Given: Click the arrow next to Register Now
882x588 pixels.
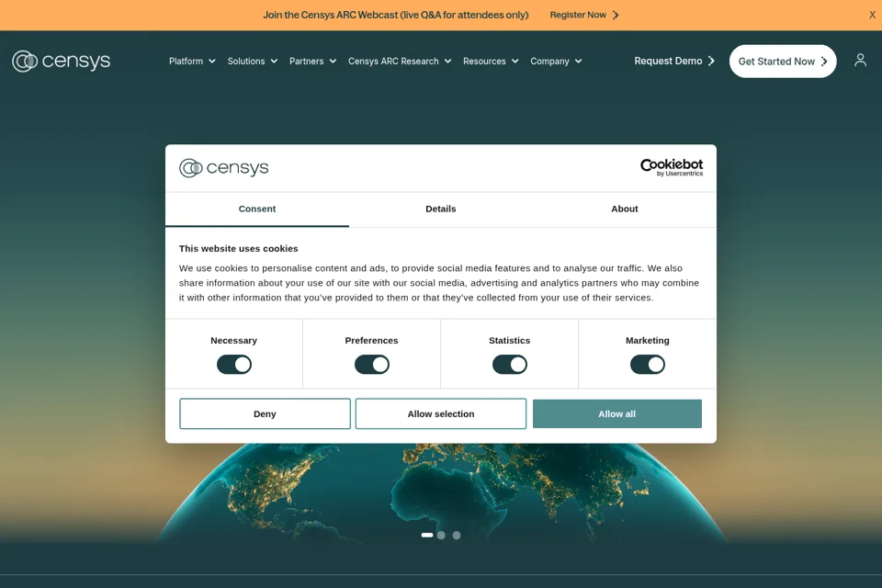Looking at the screenshot, I should coord(616,16).
